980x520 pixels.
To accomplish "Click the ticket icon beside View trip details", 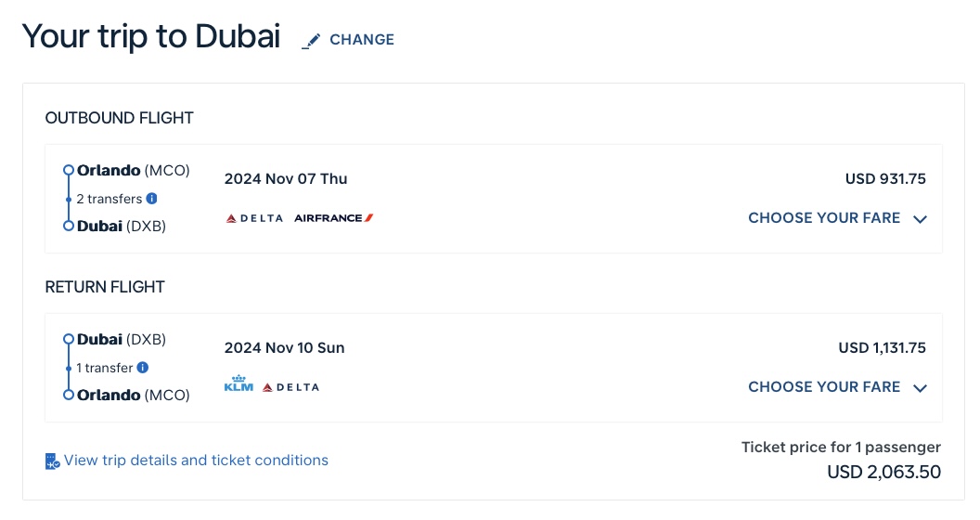I will 53,461.
